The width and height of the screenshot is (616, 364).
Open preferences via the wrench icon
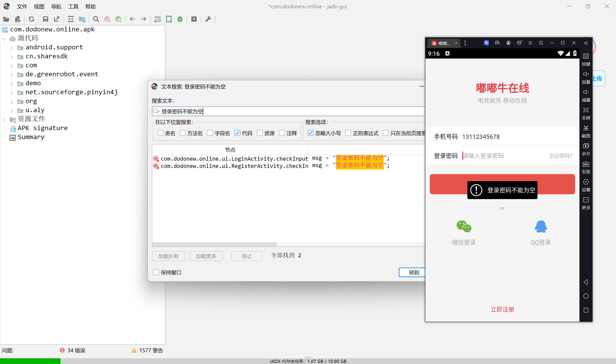(x=208, y=19)
